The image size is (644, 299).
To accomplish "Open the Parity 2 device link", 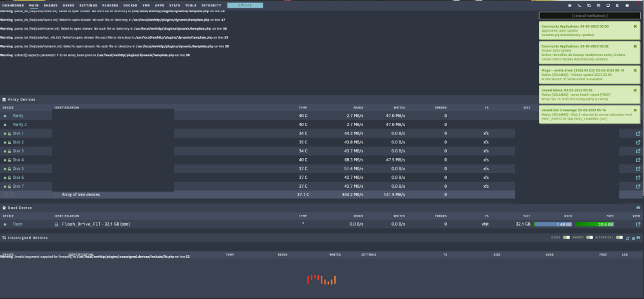I will tap(19, 125).
